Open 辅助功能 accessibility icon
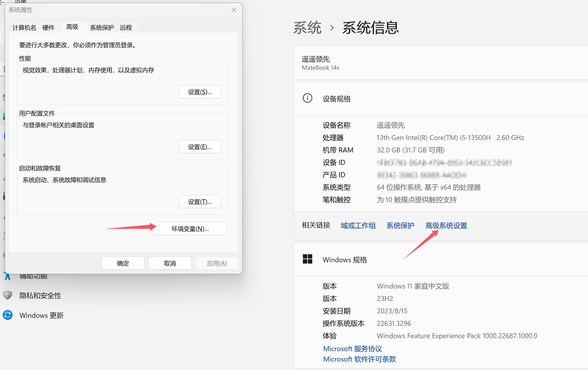This screenshot has height=370, width=588. [8, 276]
